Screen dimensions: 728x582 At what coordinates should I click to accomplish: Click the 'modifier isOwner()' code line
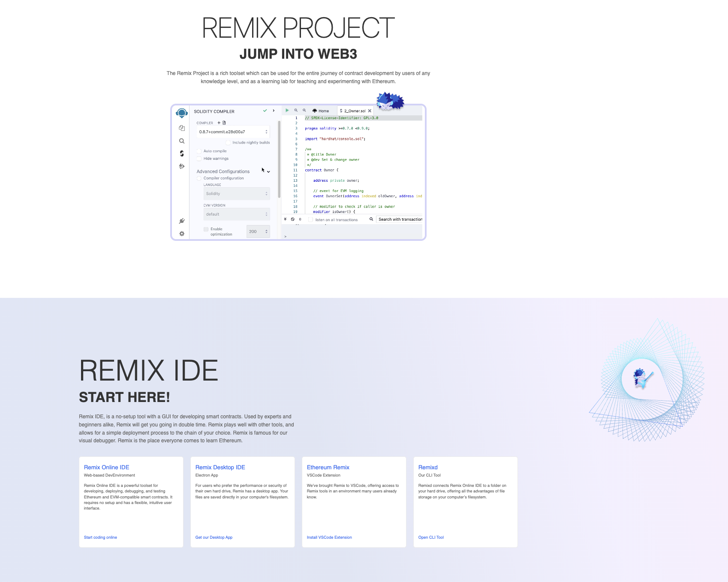point(334,212)
